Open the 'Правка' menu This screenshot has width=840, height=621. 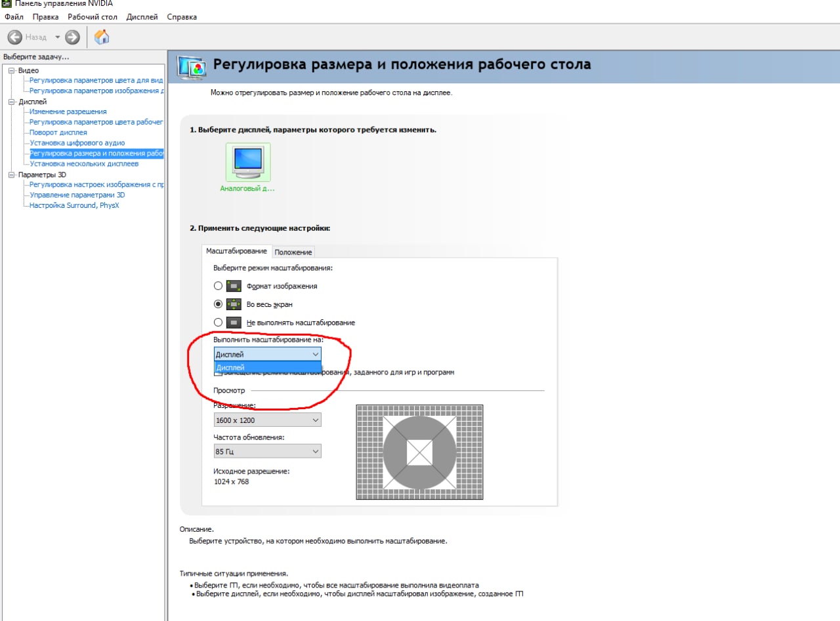pos(45,16)
